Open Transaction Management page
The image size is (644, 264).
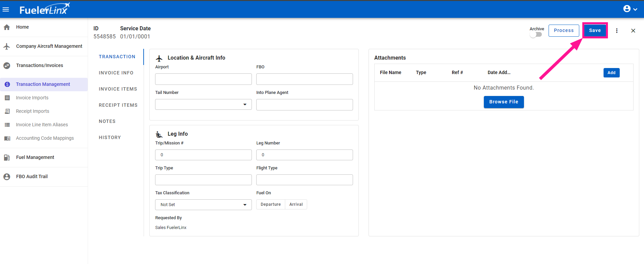44,85
